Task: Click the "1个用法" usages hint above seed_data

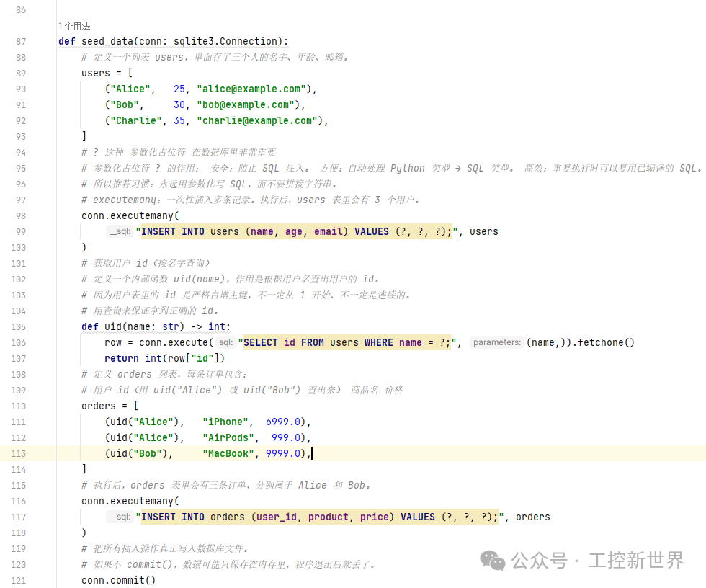Action: (x=75, y=26)
